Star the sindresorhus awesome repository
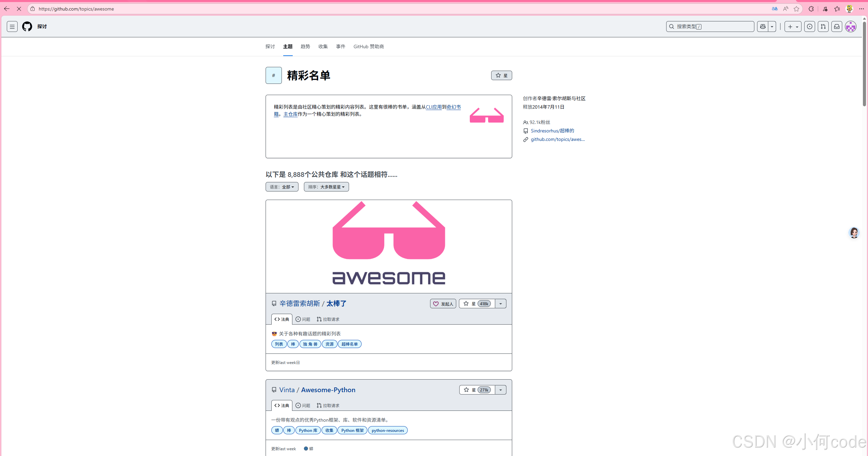Image resolution: width=868 pixels, height=456 pixels. 477,304
